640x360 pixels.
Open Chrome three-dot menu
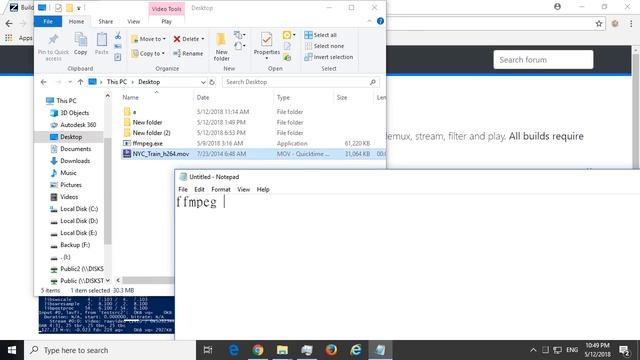[x=631, y=24]
